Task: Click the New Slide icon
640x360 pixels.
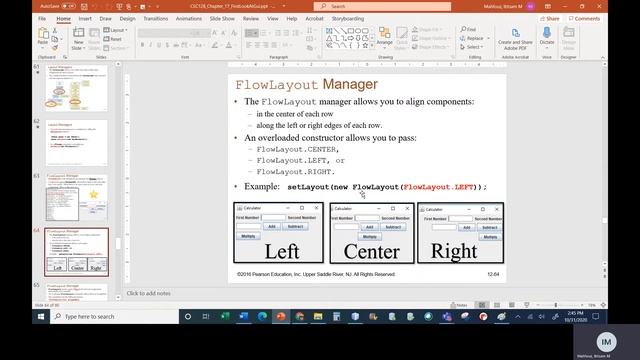Action: [78, 33]
